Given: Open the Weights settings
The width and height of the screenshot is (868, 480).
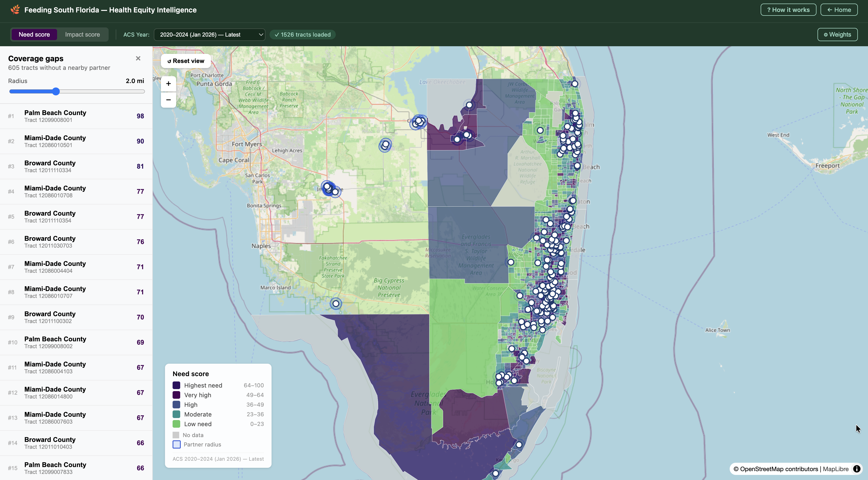Looking at the screenshot, I should pyautogui.click(x=837, y=34).
